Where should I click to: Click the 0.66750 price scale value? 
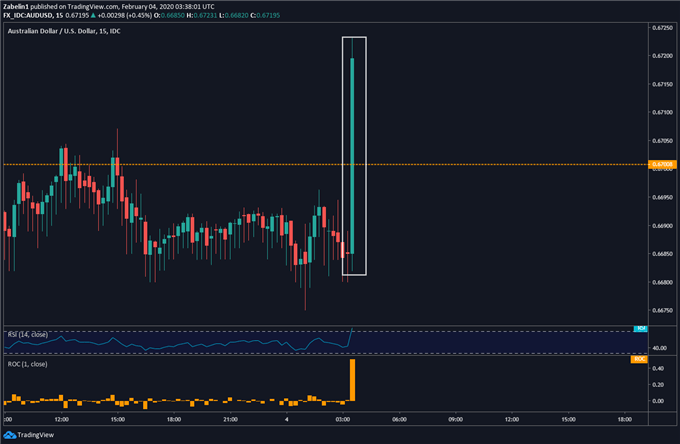pos(662,310)
